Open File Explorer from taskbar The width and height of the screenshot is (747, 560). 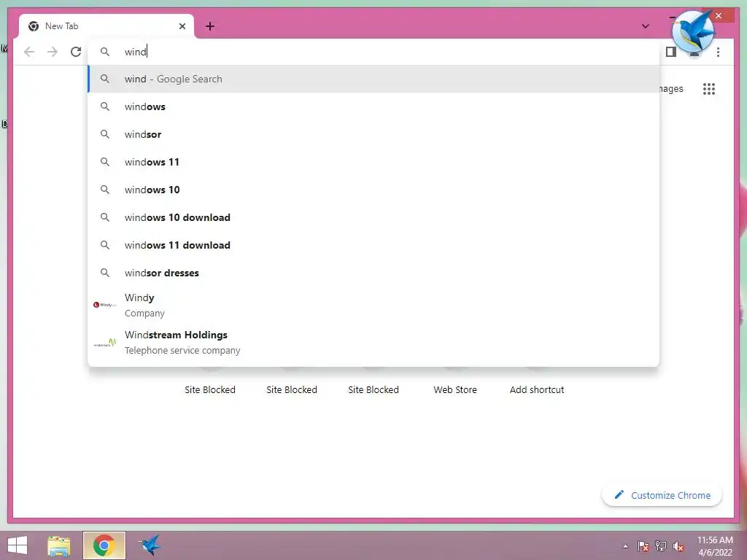59,545
